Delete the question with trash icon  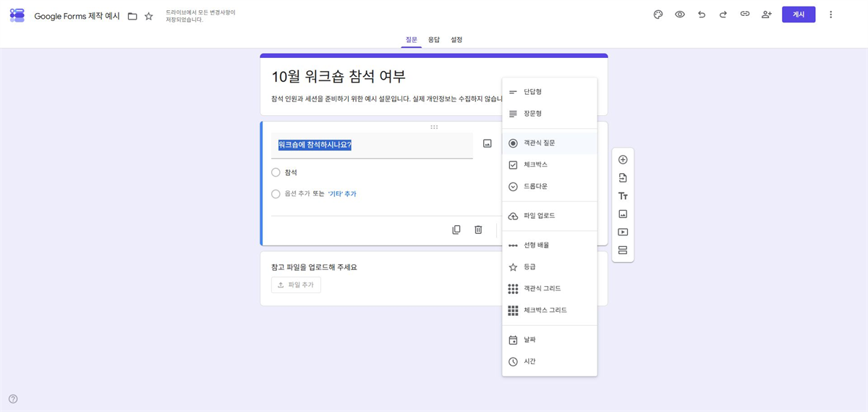pyautogui.click(x=478, y=230)
